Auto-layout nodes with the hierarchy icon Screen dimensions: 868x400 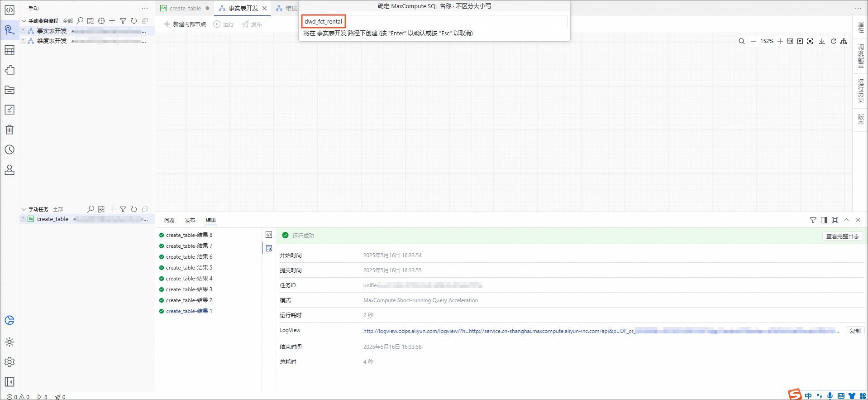click(x=844, y=41)
